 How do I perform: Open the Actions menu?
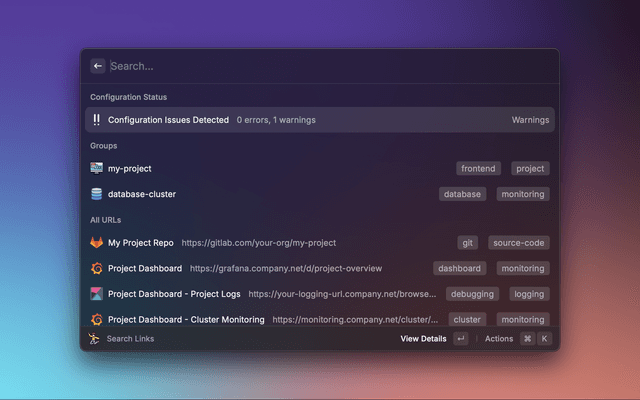coord(498,339)
